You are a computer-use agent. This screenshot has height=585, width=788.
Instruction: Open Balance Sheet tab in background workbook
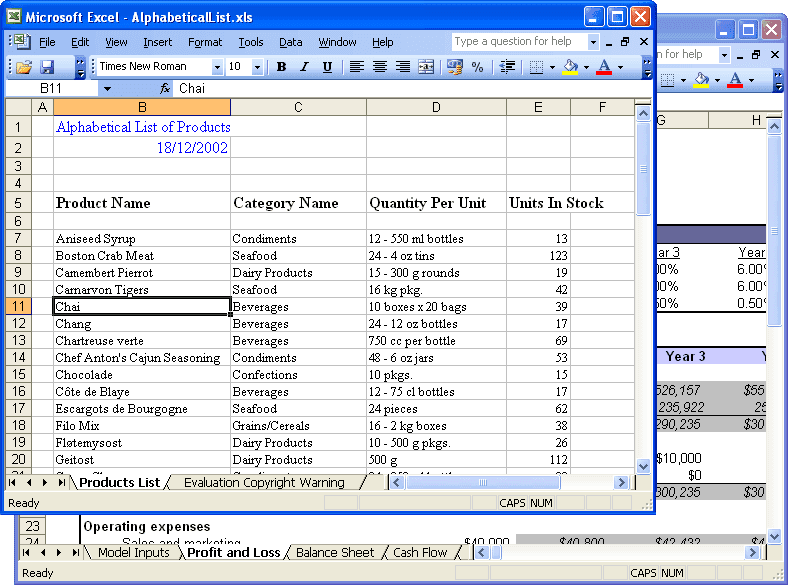point(335,553)
